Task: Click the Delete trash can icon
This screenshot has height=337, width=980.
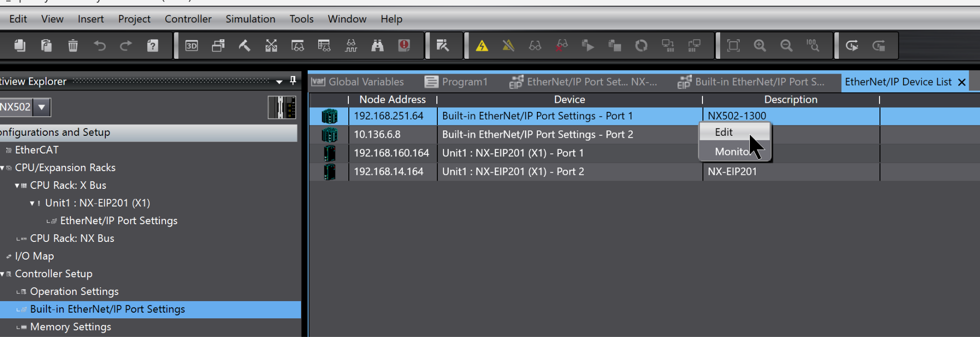Action: pyautogui.click(x=73, y=46)
